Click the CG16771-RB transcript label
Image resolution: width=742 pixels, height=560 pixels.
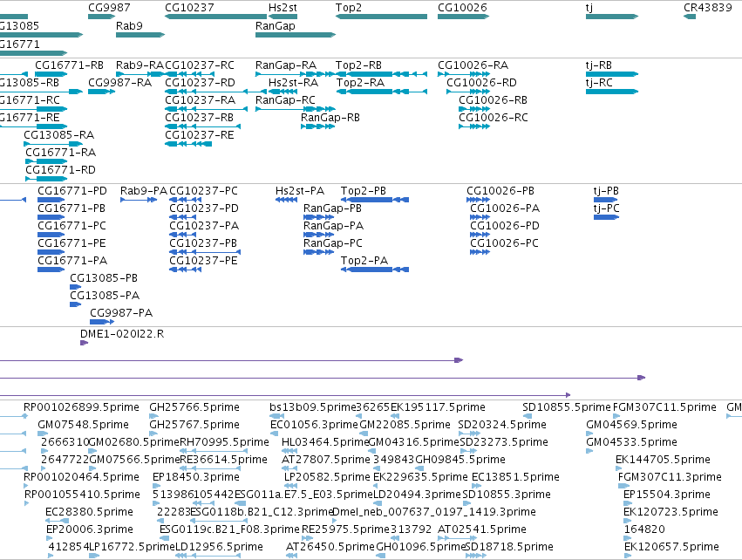pos(69,65)
